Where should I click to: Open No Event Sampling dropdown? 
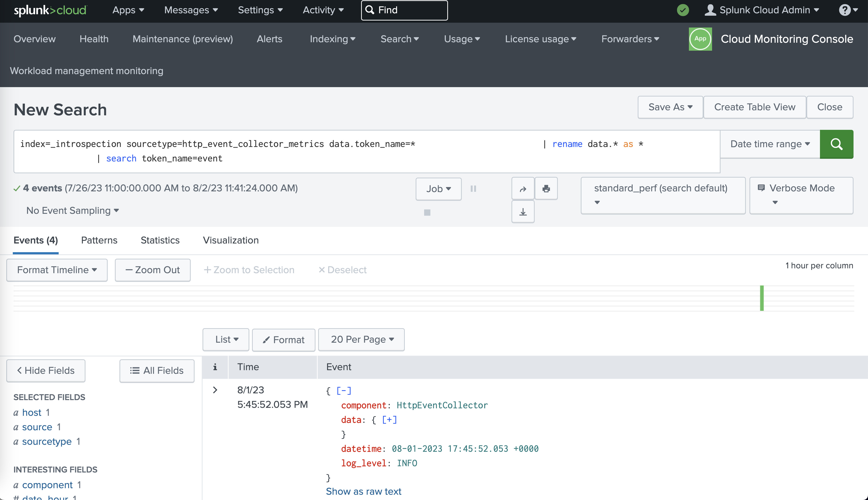(x=72, y=210)
